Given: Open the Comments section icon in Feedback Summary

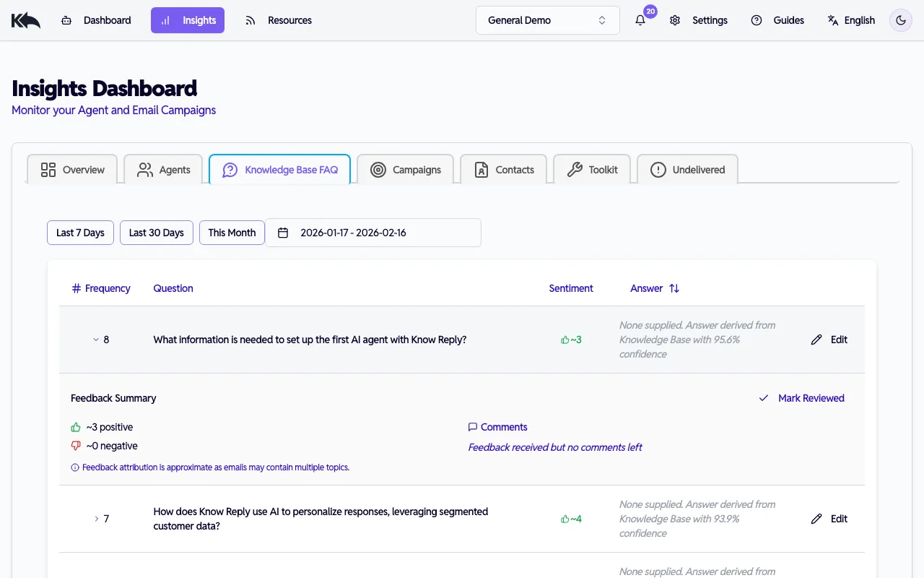Looking at the screenshot, I should coord(473,427).
